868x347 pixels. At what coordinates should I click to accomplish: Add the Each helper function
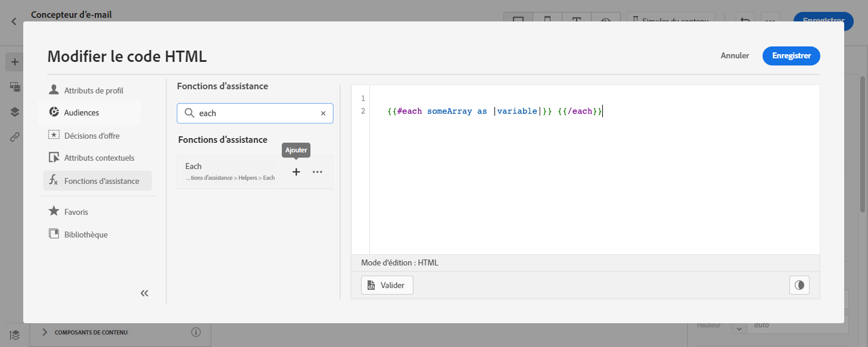click(x=296, y=172)
